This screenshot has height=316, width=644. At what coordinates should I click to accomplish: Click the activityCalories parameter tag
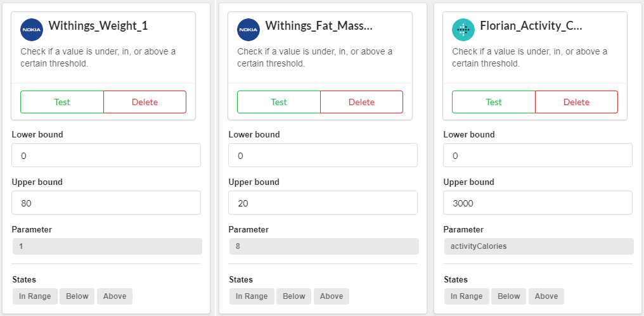(538, 246)
